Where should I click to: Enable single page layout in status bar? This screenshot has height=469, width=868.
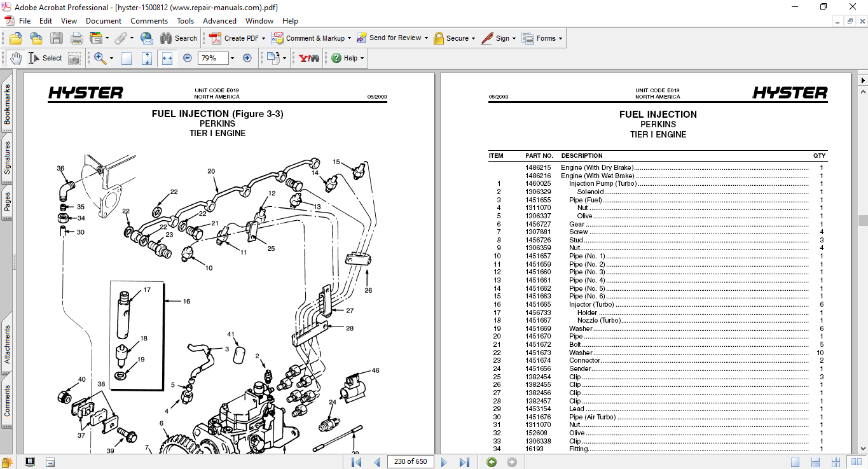click(x=795, y=462)
